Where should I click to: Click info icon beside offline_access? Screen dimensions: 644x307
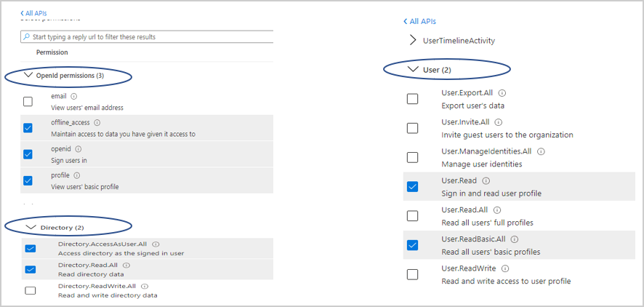[97, 123]
